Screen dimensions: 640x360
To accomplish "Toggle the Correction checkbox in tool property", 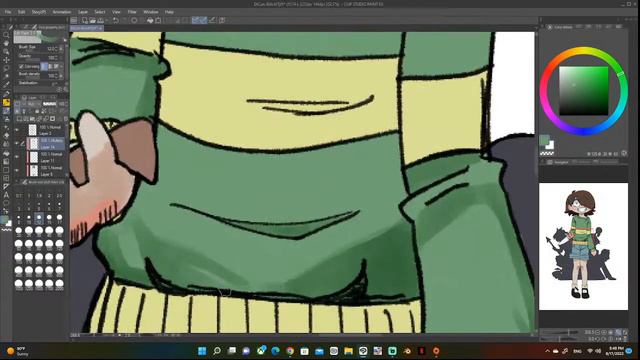I will 21,66.
